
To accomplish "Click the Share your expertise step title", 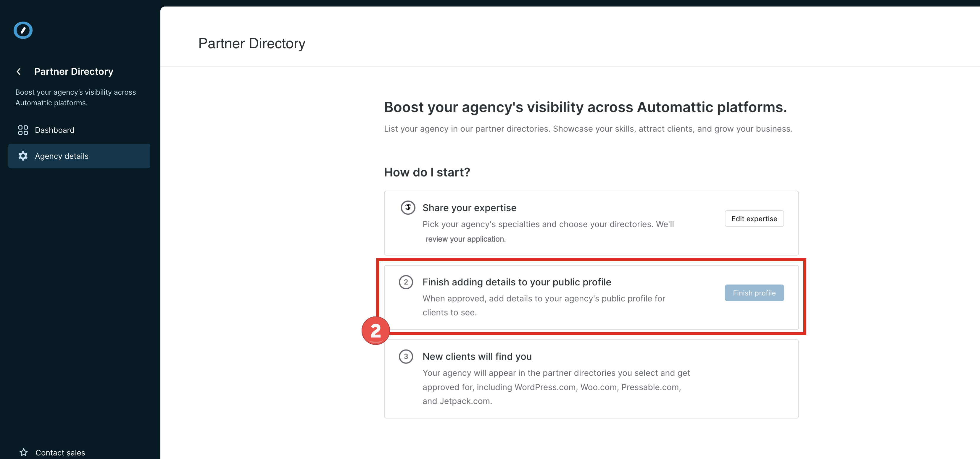I will (x=469, y=208).
